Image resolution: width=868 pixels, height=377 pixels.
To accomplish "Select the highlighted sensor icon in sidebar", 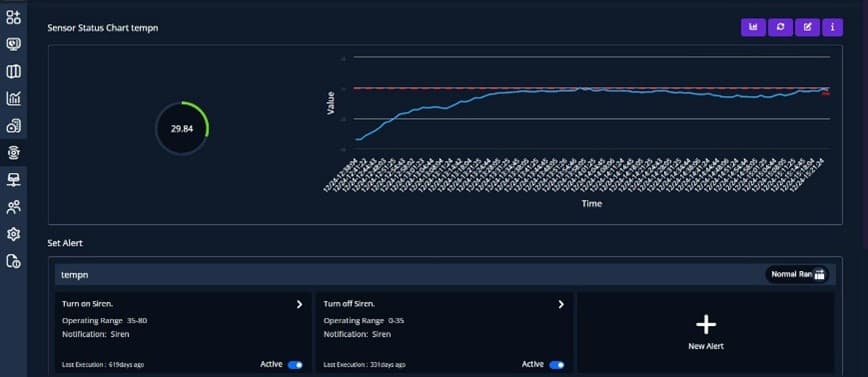I will pos(13,152).
